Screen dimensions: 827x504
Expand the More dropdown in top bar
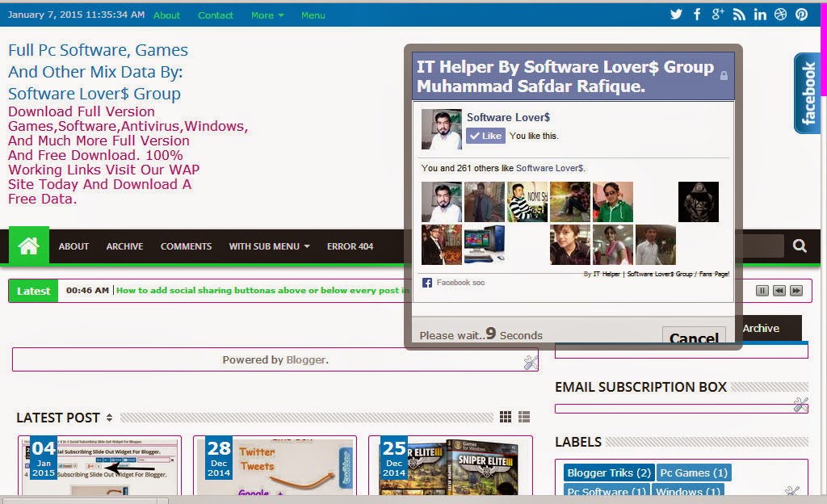[267, 15]
